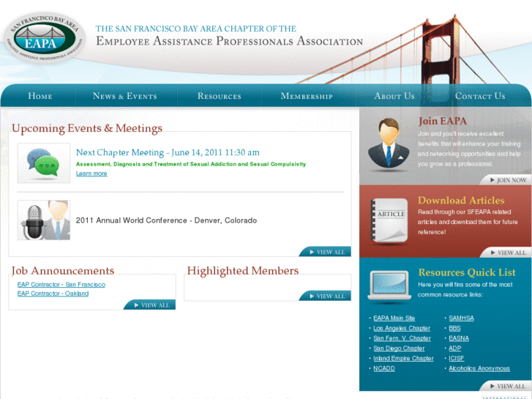Click the Upcoming Events & Meetings heading
Image resolution: width=532 pixels, height=399 pixels.
click(x=87, y=129)
